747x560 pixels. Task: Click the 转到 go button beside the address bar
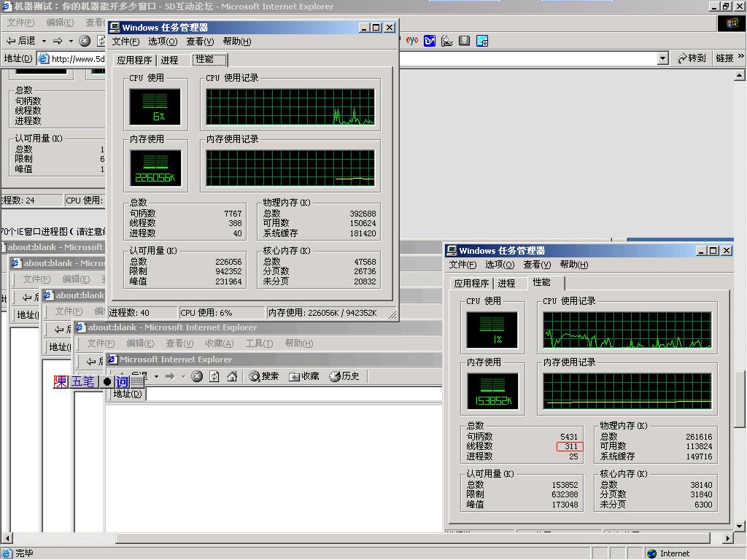(x=692, y=58)
